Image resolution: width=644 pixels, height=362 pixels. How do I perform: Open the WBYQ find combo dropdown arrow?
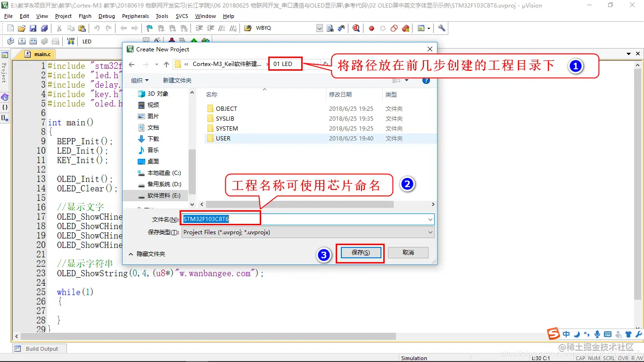click(319, 28)
